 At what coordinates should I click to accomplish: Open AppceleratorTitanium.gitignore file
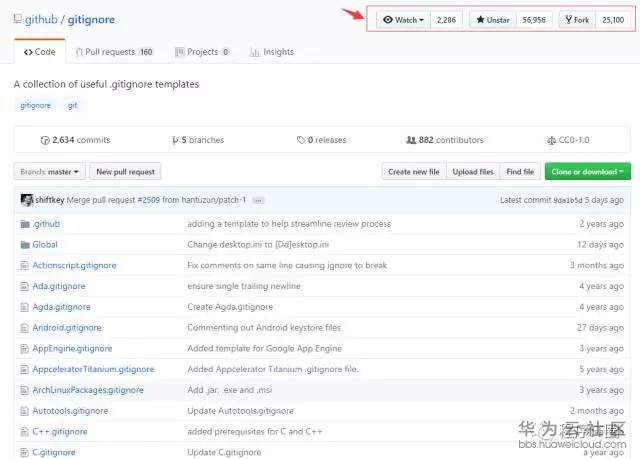[93, 370]
